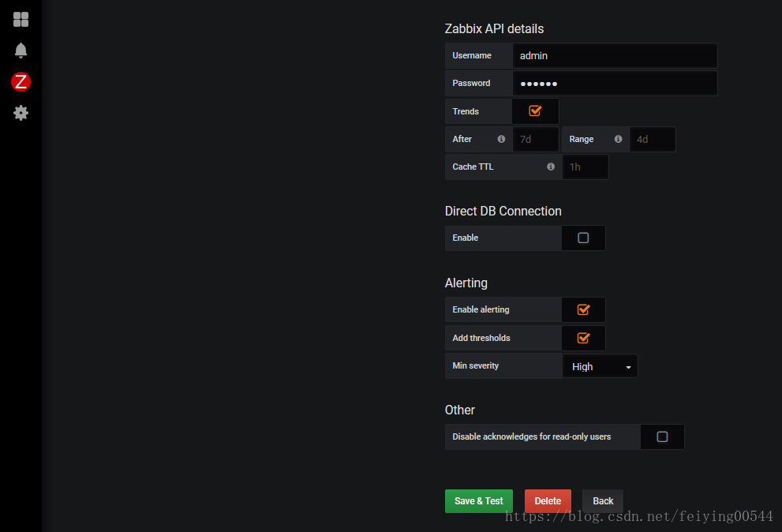This screenshot has width=782, height=532.
Task: Open the Min severity dropdown showing High
Action: tap(600, 366)
